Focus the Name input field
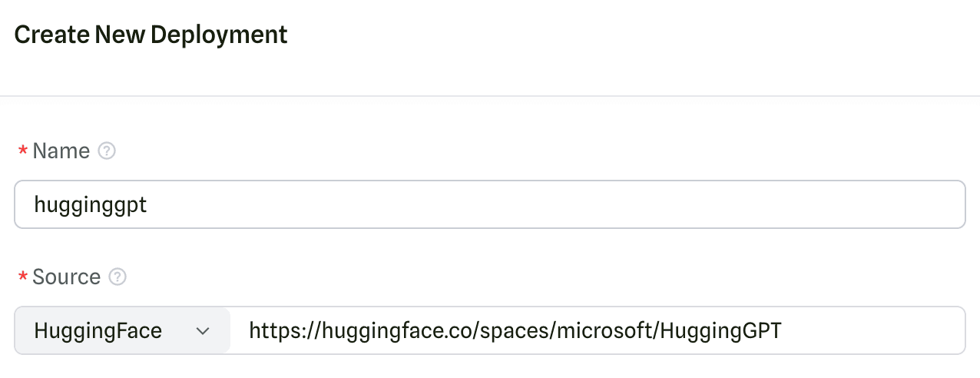This screenshot has width=980, height=378. pos(489,204)
